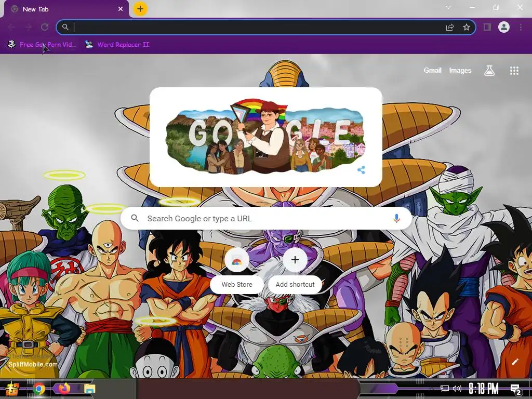Toggle the side panel icon
Image resolution: width=532 pixels, height=399 pixels.
pyautogui.click(x=487, y=27)
